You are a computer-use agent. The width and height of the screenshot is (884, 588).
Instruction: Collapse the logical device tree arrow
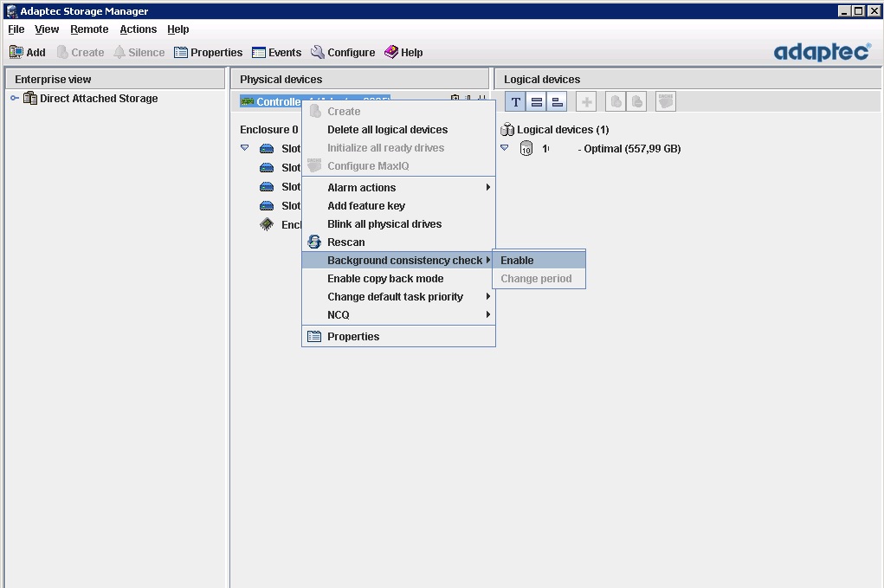pyautogui.click(x=505, y=148)
